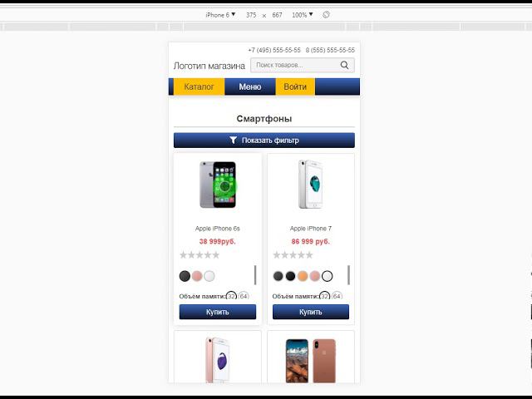The image size is (532, 399).
Task: Open the Каталог tab
Action: point(199,86)
